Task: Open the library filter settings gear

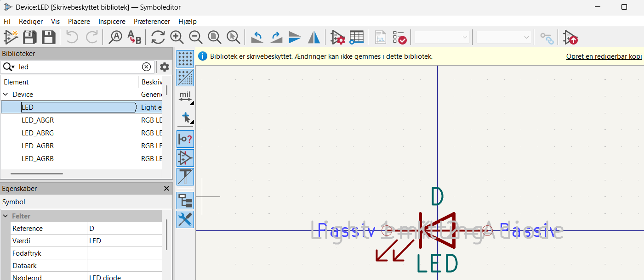Action: (x=165, y=67)
